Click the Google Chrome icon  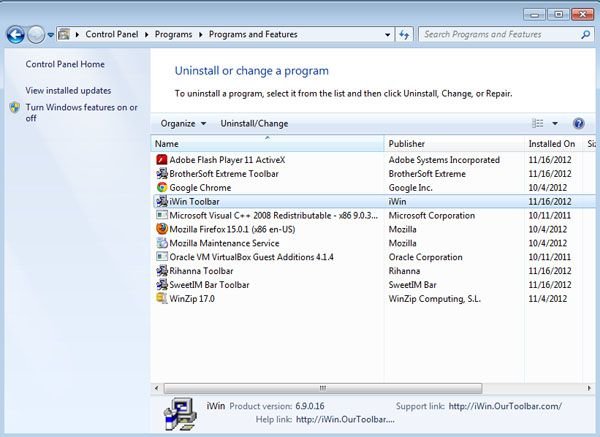(x=162, y=187)
